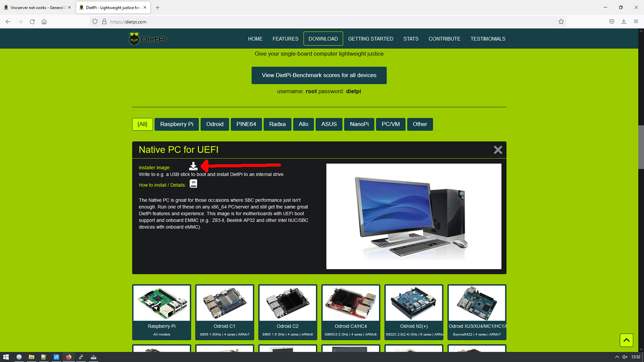Image resolution: width=644 pixels, height=362 pixels.
Task: Open the browser home page
Action: point(44,21)
